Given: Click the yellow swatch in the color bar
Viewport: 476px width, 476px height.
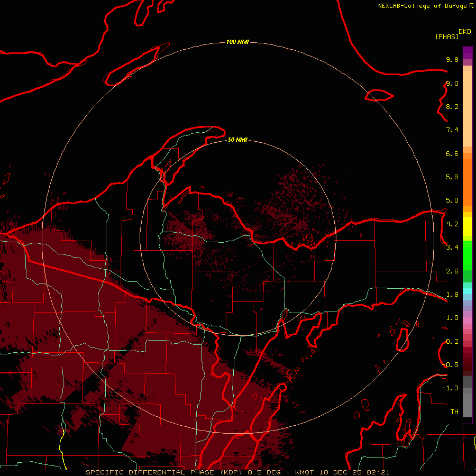Looking at the screenshot, I should click(467, 226).
